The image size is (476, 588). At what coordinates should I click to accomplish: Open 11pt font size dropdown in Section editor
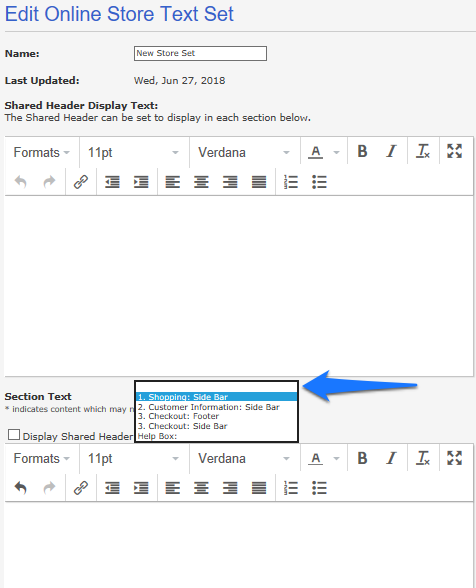click(133, 458)
